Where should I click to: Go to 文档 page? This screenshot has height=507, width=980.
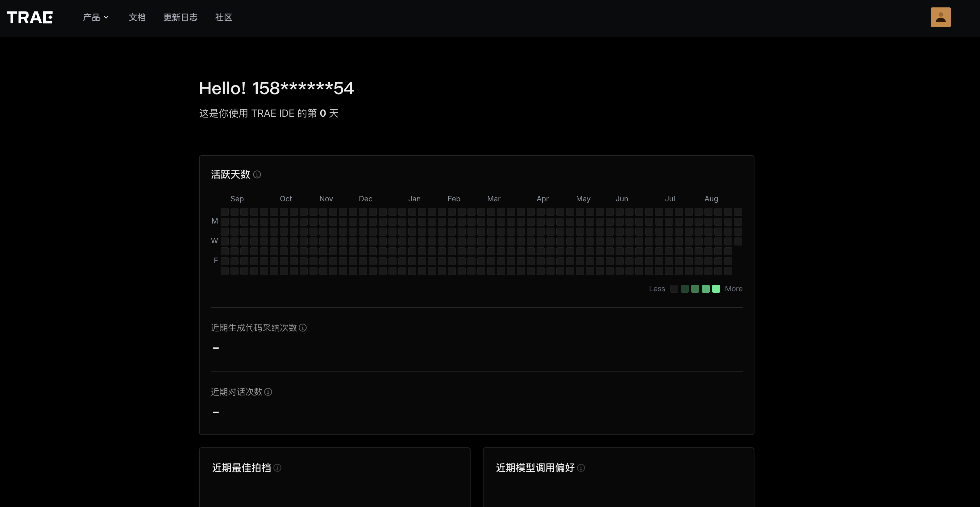pyautogui.click(x=137, y=18)
